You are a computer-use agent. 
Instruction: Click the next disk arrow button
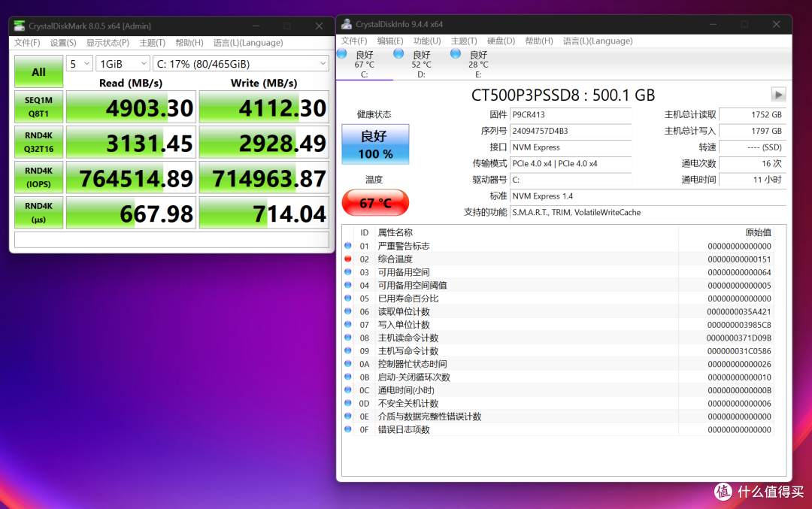coord(778,94)
